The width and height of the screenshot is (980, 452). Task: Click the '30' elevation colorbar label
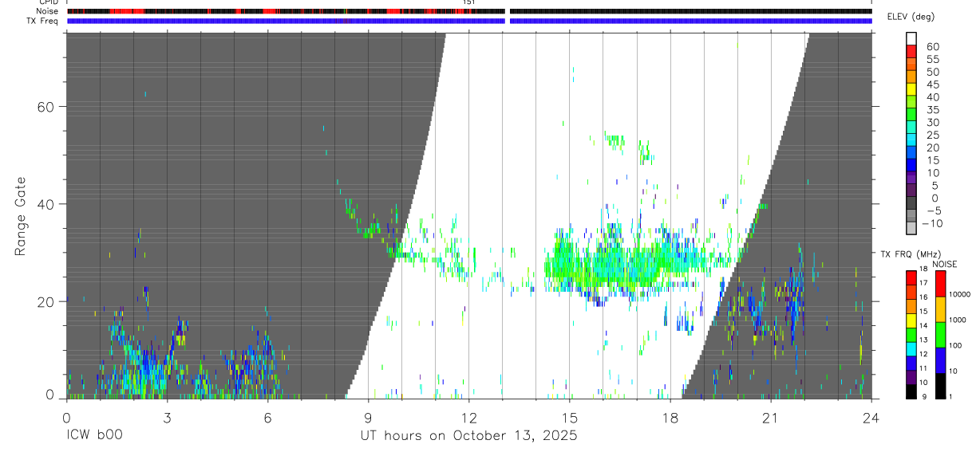pyautogui.click(x=932, y=123)
